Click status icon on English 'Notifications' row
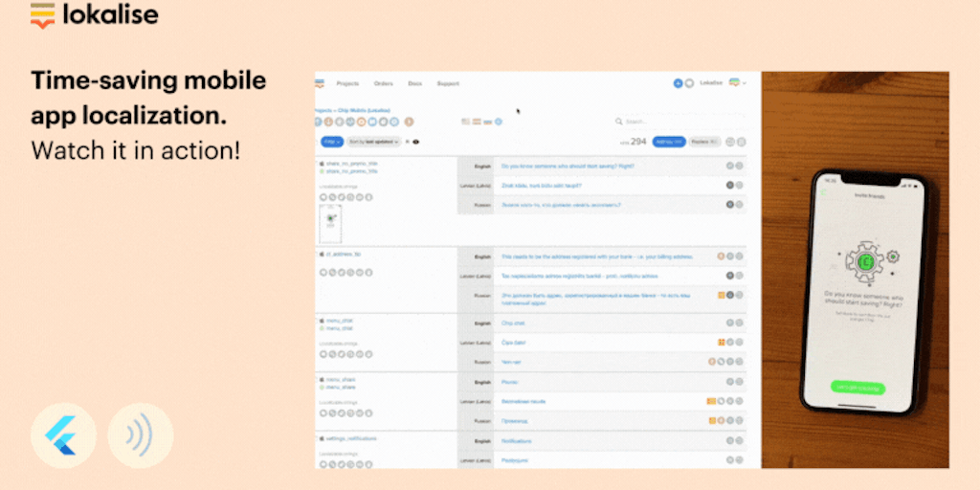The width and height of the screenshot is (980, 490). coord(729,440)
